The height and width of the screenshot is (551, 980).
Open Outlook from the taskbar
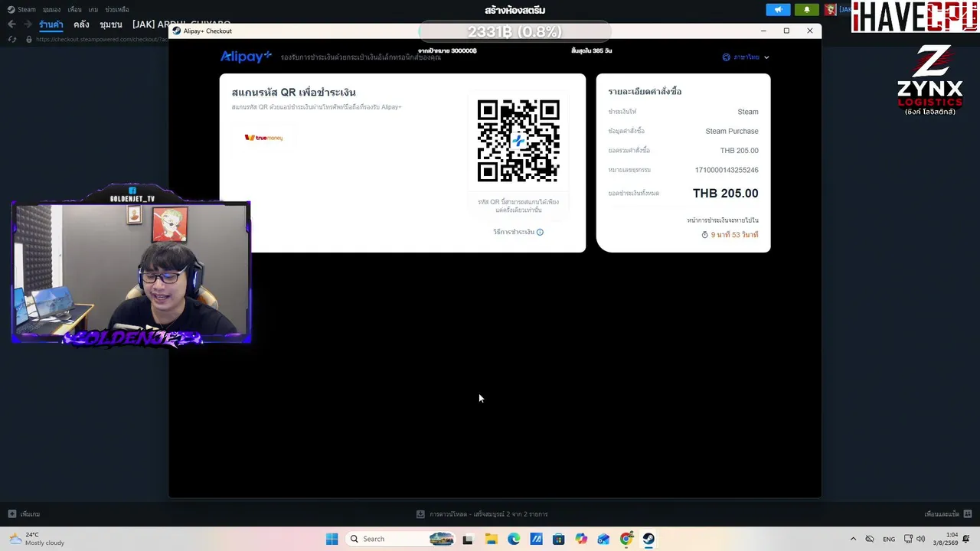tap(603, 539)
